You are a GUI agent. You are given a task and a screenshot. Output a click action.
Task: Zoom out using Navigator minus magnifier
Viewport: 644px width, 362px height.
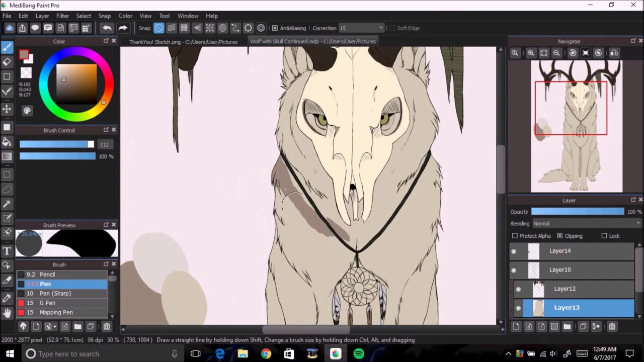pyautogui.click(x=556, y=53)
